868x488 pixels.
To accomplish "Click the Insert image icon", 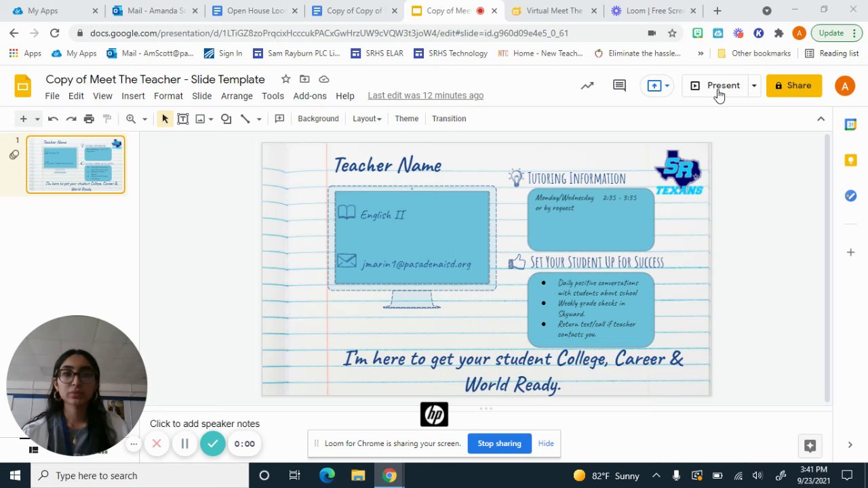I will click(200, 119).
